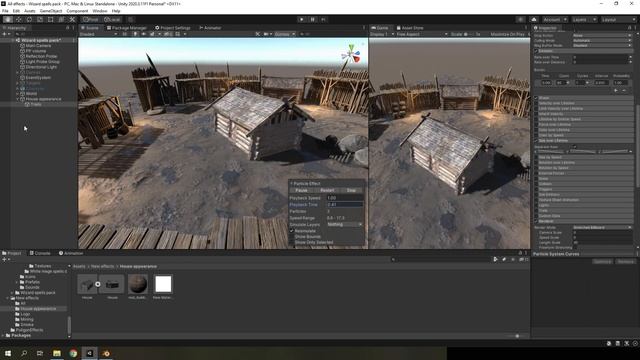Open the Layers dropdown
Image resolution: width=640 pixels, height=360 pixels.
(x=584, y=19)
